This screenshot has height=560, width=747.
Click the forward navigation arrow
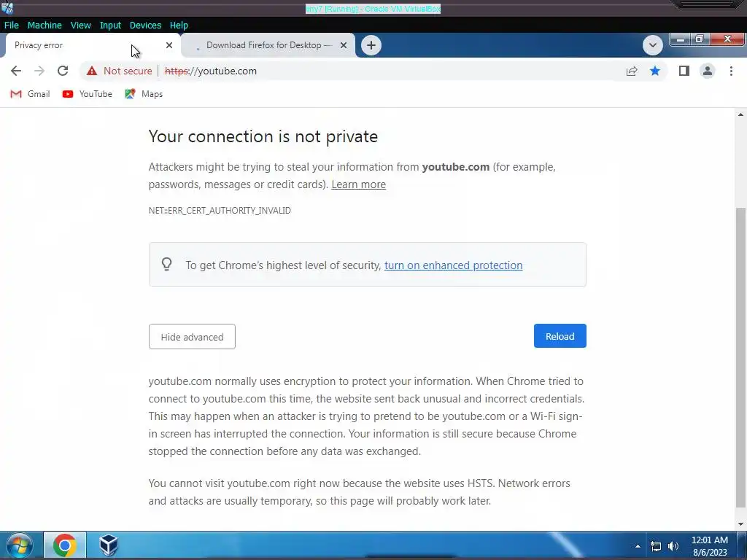pyautogui.click(x=39, y=71)
